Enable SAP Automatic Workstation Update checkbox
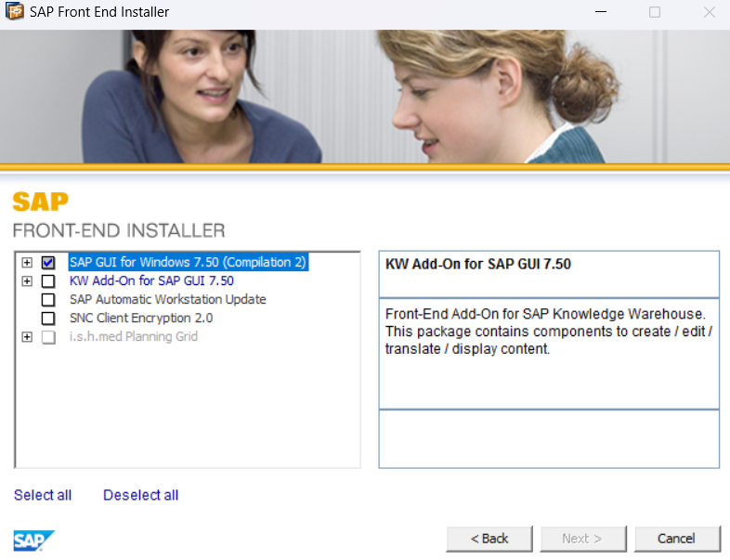Screen dimensions: 730x560 48,300
